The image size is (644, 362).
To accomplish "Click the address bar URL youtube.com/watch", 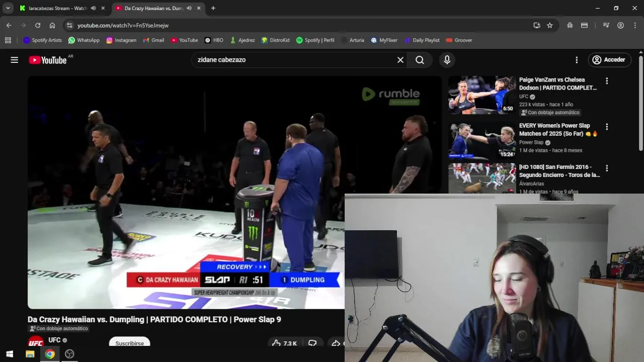I will [123, 25].
